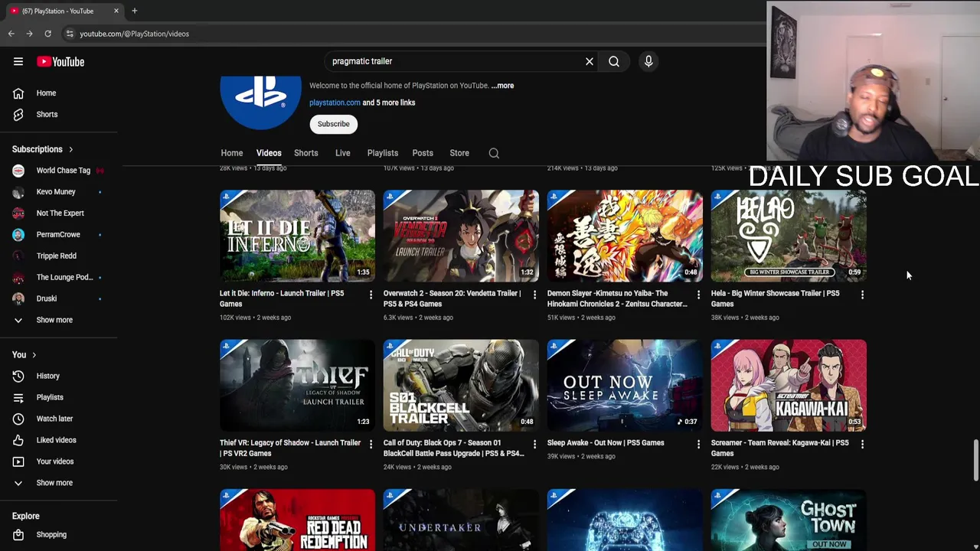Subscribe to PlayStation channel
The width and height of the screenshot is (980, 551).
click(334, 124)
